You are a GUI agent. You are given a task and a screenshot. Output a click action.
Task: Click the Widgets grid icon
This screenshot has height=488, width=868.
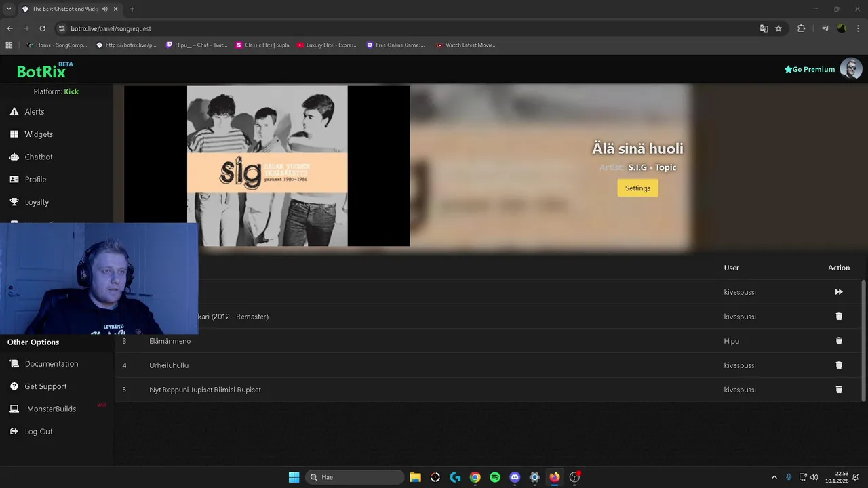click(x=14, y=134)
